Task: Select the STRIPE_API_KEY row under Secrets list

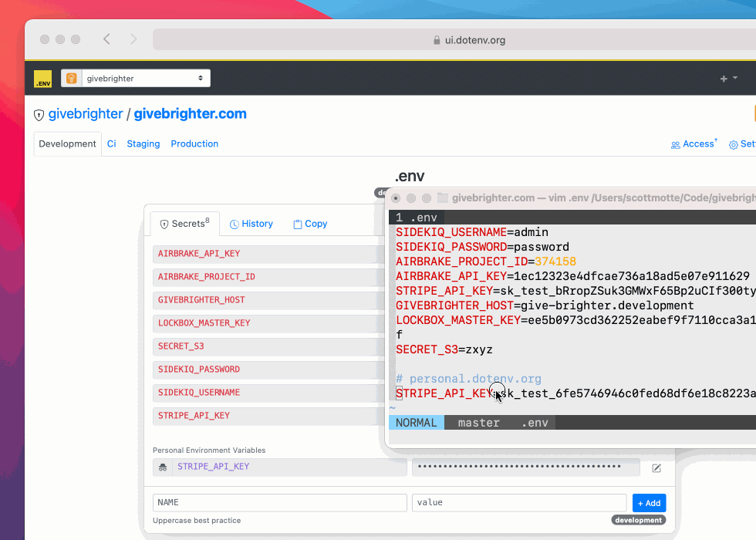Action: tap(268, 416)
